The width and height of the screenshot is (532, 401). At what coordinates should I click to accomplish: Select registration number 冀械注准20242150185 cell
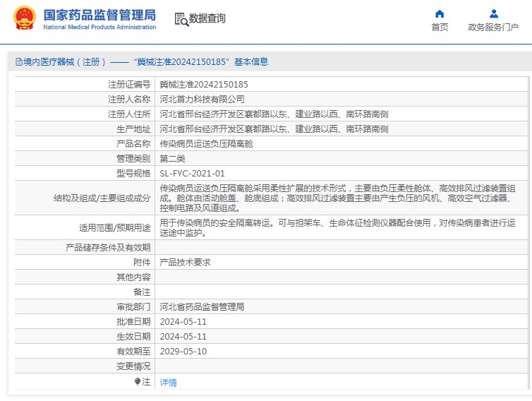point(204,85)
